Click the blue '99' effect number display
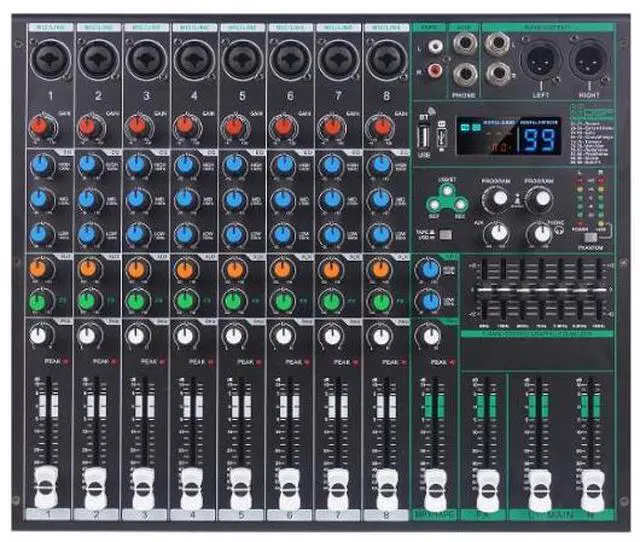Viewport: 640px width, 542px height. point(540,140)
